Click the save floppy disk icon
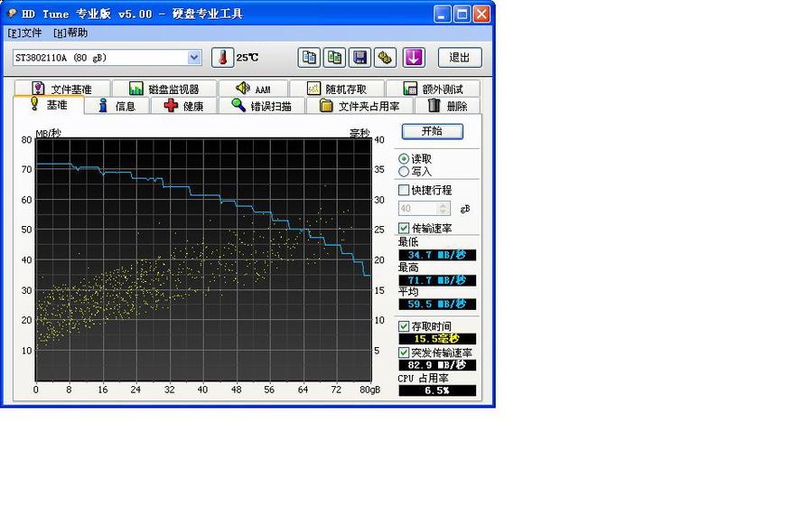Screen dimensions: 812x508 pos(359,57)
